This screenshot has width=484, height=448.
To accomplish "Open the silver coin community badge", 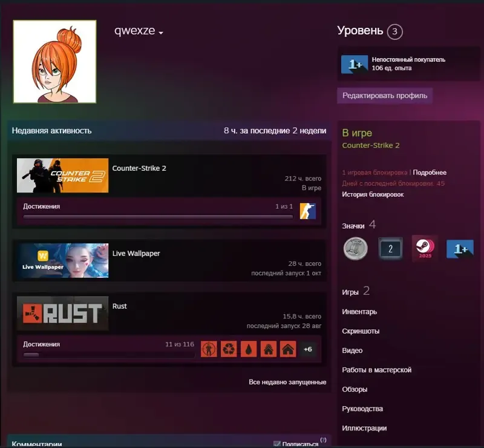I will [356, 248].
